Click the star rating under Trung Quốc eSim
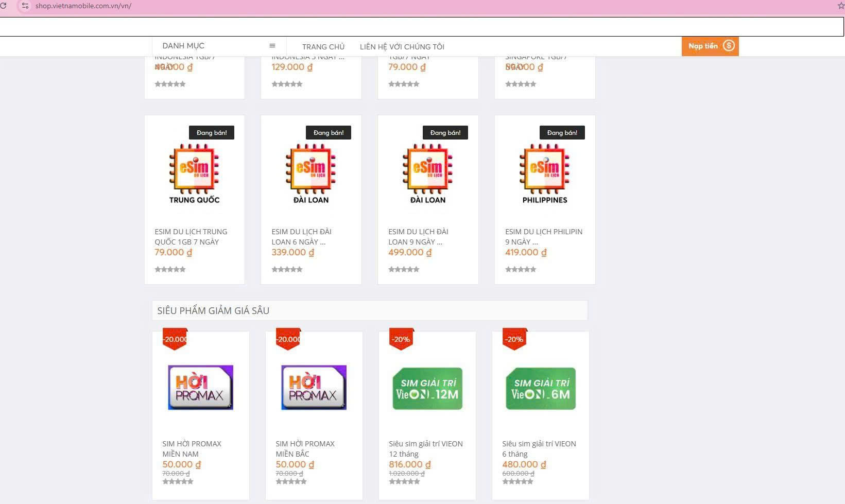 click(x=170, y=269)
